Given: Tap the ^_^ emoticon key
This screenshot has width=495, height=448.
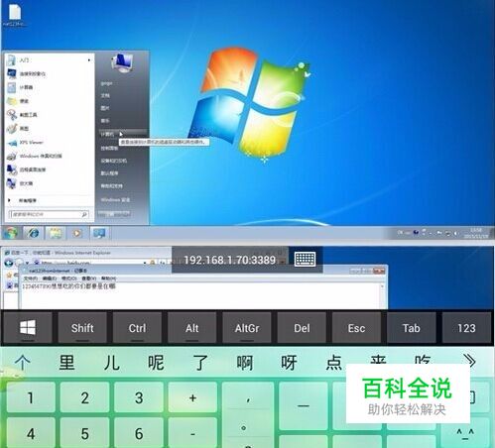Looking at the screenshot, I should point(465,433).
